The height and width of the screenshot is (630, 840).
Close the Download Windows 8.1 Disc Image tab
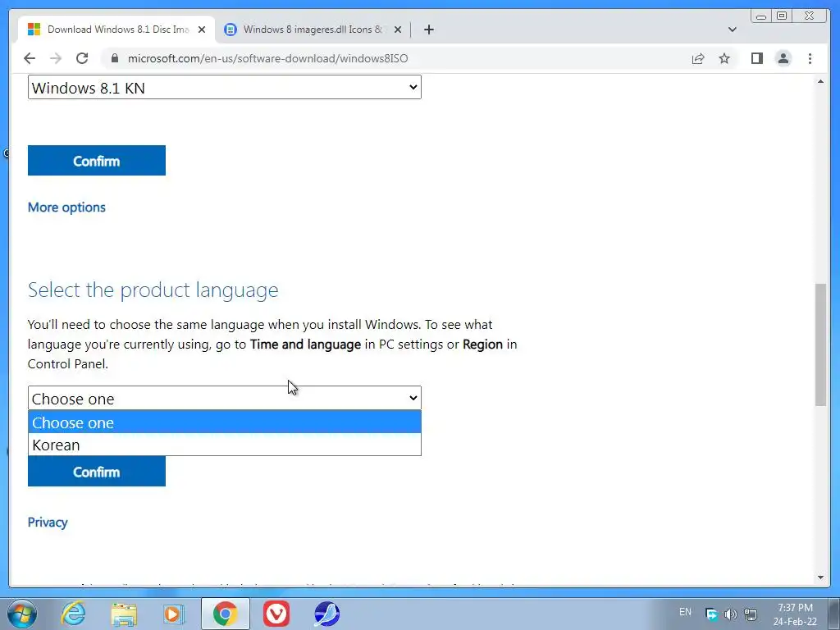click(x=202, y=30)
